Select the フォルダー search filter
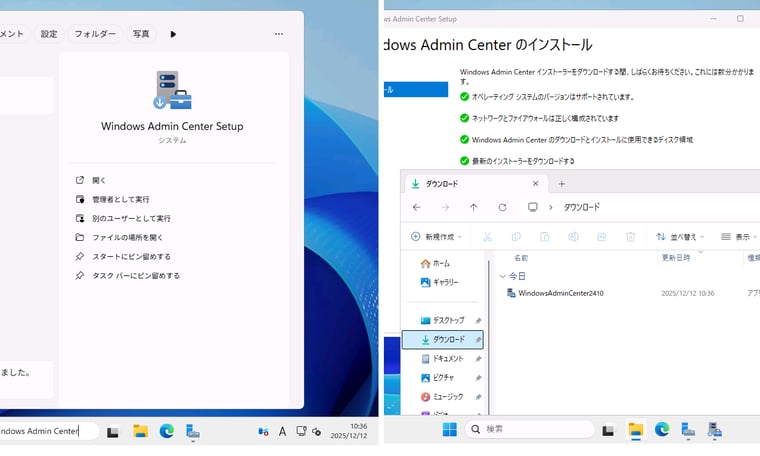760x456 pixels. [x=95, y=34]
